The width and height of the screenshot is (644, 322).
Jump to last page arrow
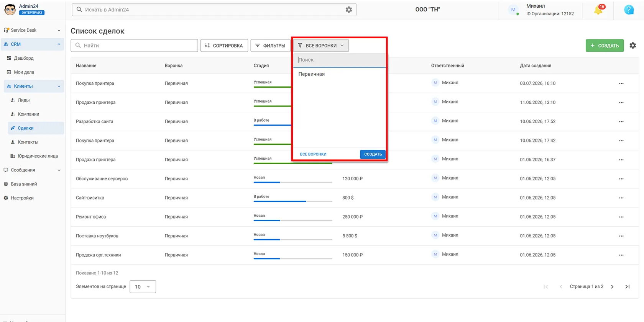click(x=628, y=286)
